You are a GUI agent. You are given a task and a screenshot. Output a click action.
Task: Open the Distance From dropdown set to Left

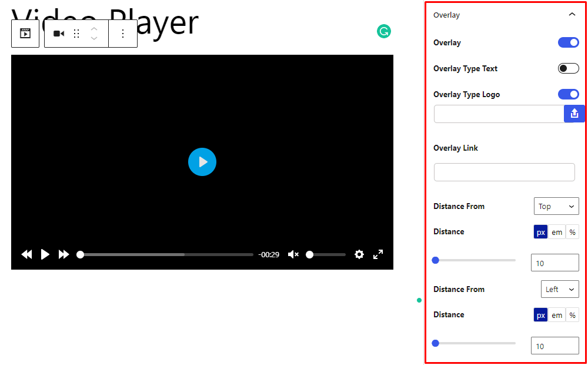[560, 289]
